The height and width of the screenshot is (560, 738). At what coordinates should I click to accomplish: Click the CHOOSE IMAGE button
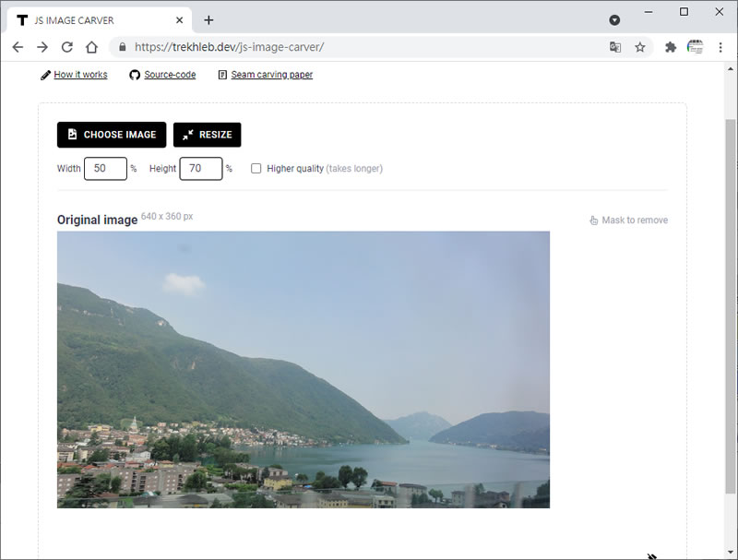(112, 135)
